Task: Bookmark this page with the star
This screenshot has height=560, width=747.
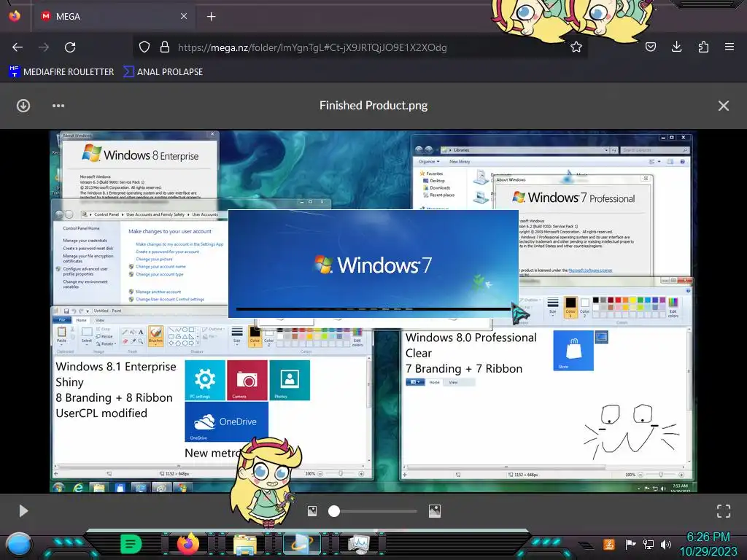Action: (576, 47)
